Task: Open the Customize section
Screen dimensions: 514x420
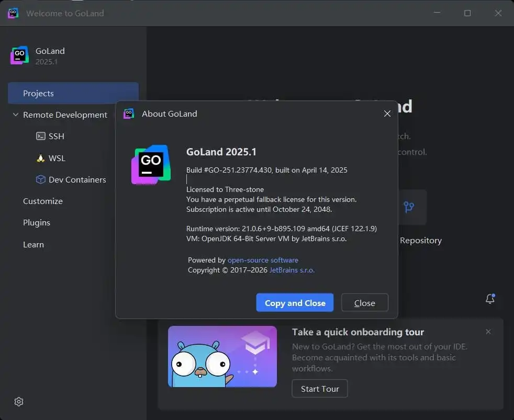Action: pyautogui.click(x=43, y=201)
